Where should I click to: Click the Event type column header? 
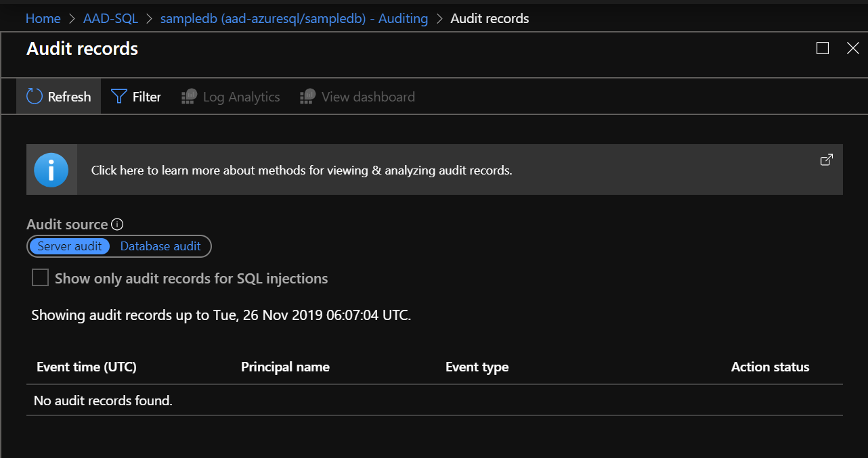tap(477, 367)
